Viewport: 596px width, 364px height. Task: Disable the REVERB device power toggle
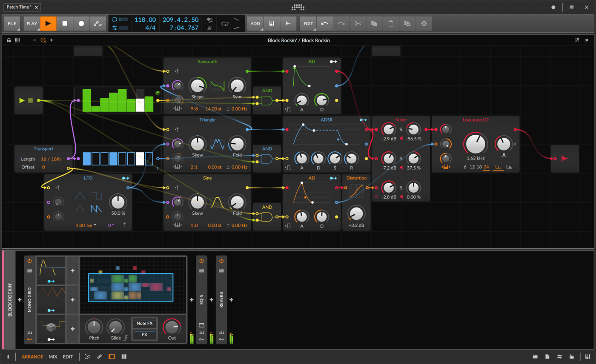[221, 260]
